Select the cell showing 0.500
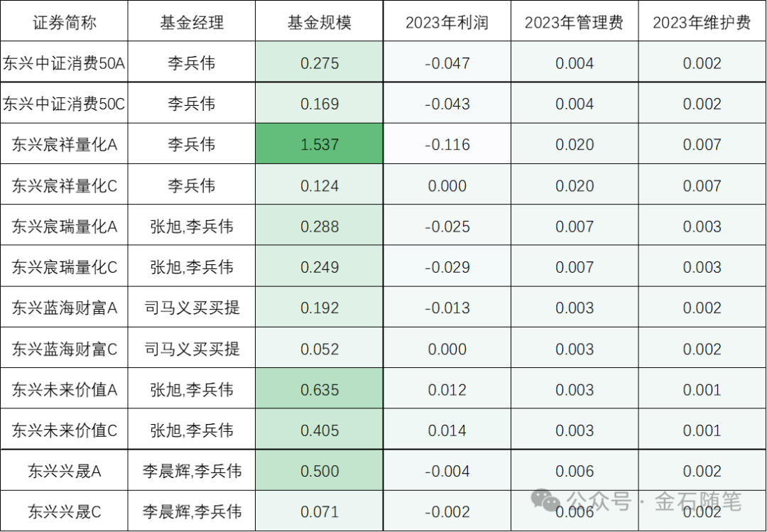The width and height of the screenshot is (767, 532). point(320,471)
